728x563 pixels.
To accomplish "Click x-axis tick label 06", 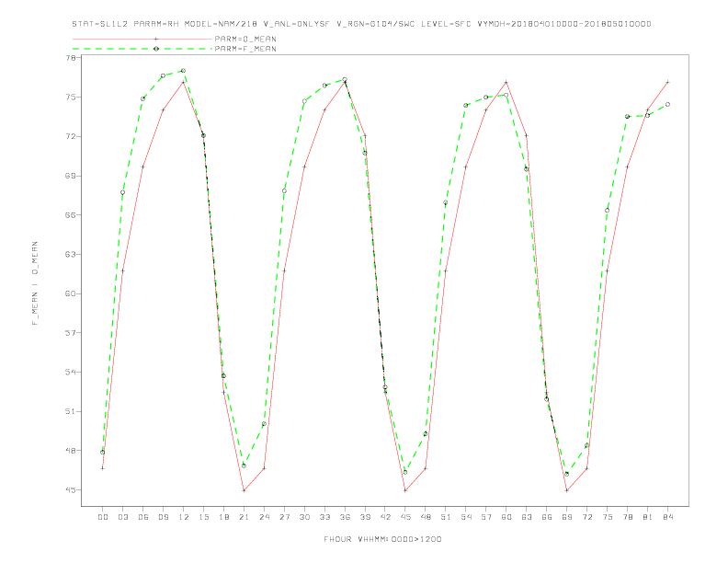I will tap(143, 517).
